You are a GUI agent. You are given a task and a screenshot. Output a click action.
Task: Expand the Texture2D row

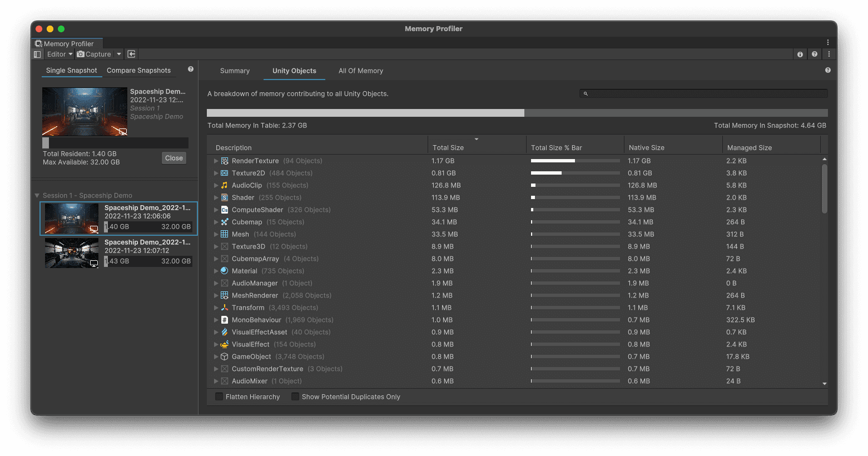pos(216,173)
